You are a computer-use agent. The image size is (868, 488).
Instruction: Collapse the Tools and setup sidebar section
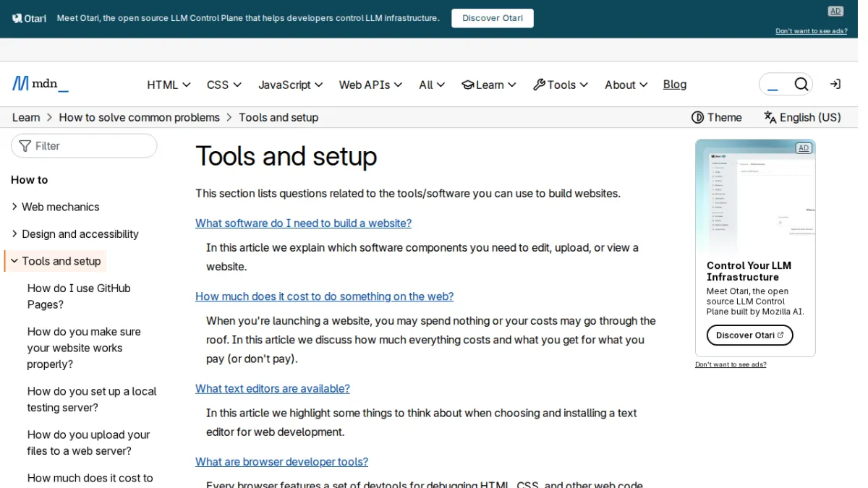click(x=56, y=261)
